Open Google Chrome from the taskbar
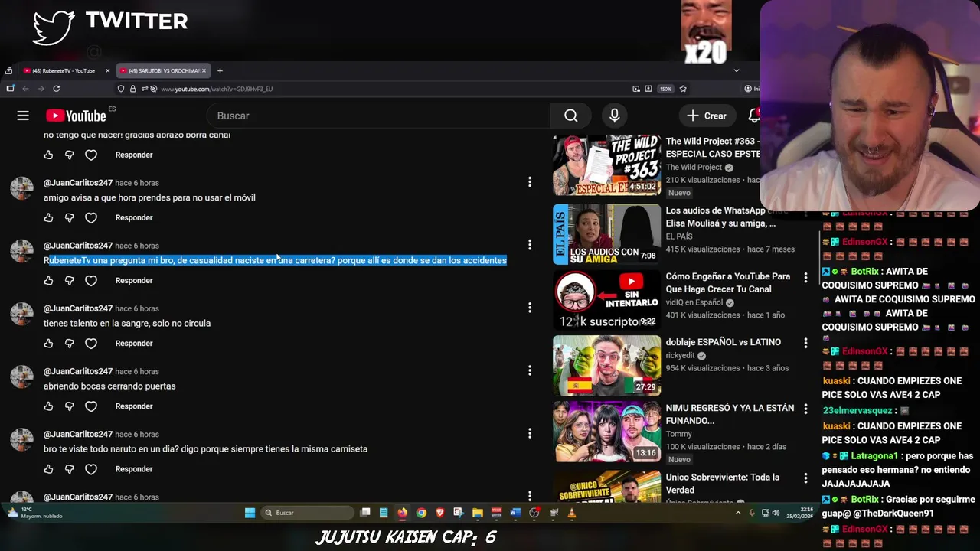 pyautogui.click(x=421, y=513)
